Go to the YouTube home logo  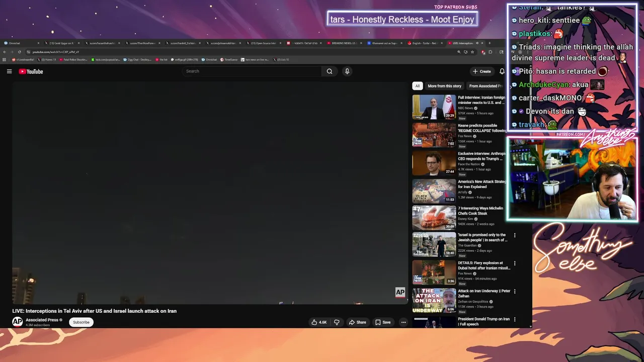click(31, 71)
